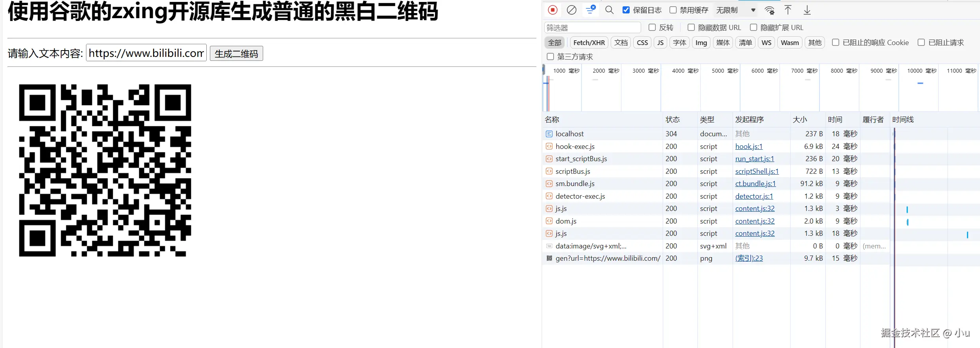Filter by JS type

tap(660, 43)
